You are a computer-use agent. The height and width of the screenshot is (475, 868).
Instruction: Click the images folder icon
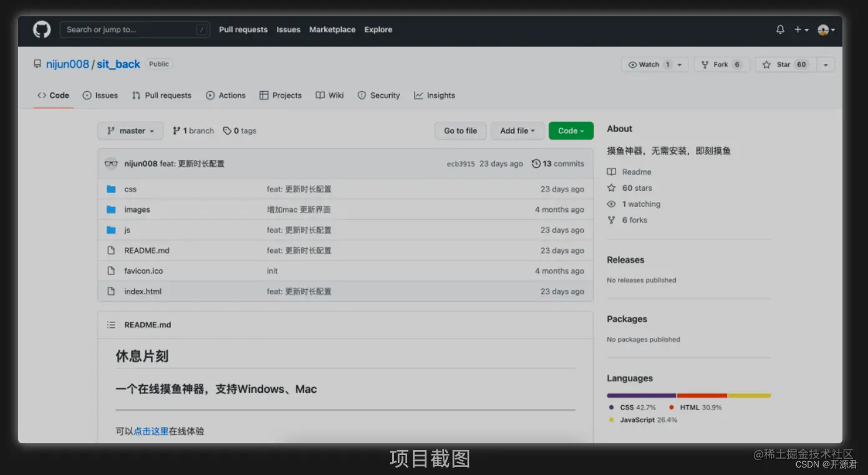click(x=111, y=209)
